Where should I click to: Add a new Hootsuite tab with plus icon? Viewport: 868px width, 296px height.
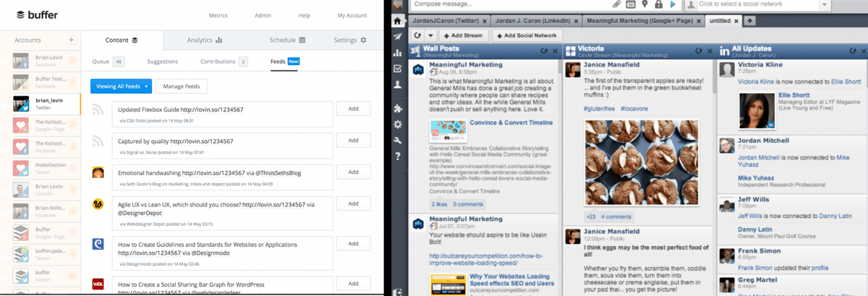[750, 20]
